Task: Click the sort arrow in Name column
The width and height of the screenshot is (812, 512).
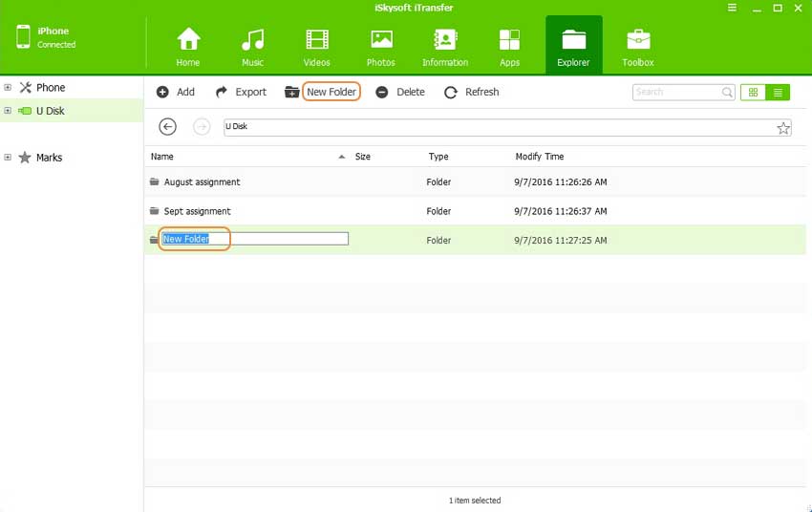Action: [342, 157]
